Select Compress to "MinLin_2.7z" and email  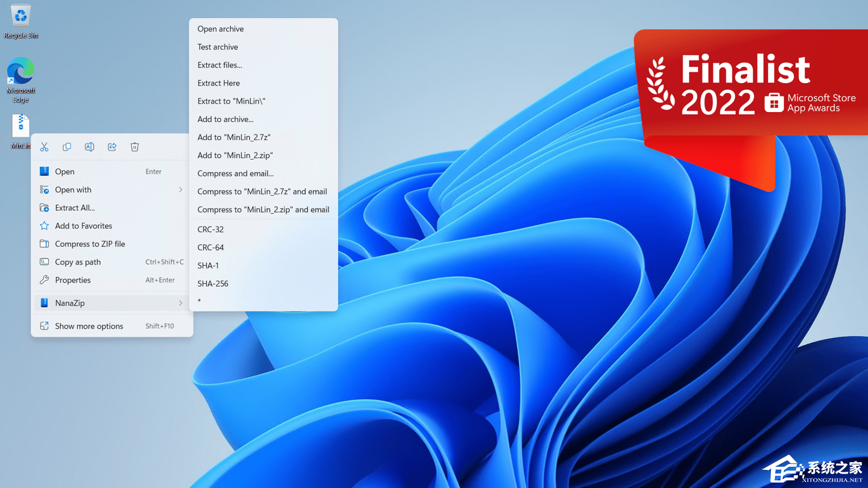263,192
